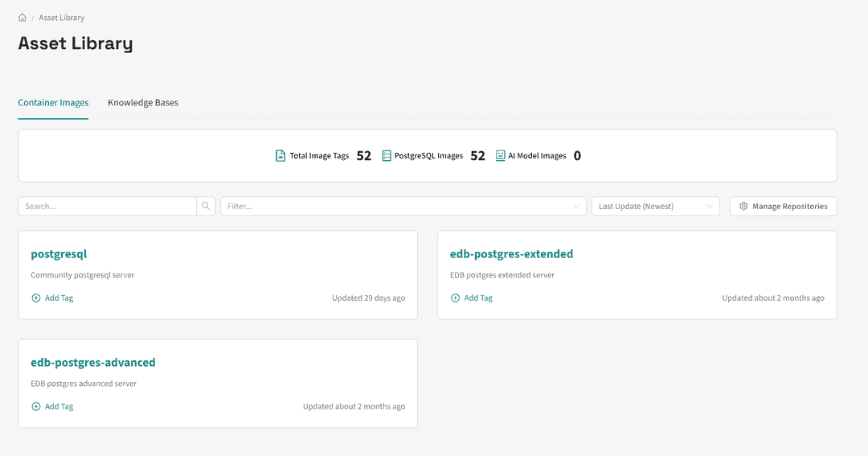
Task: Click 'EDB postgres advanced server' description
Action: (x=84, y=384)
